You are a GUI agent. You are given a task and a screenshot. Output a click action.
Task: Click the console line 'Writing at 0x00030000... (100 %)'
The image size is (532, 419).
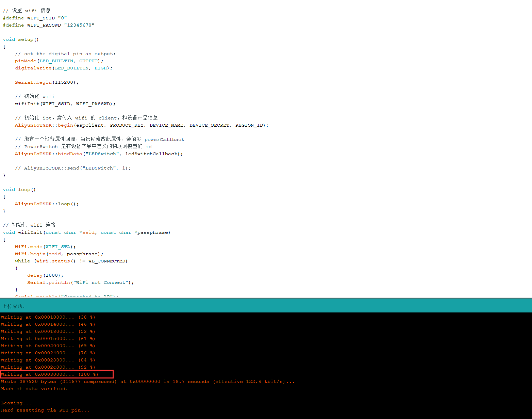[x=50, y=374]
